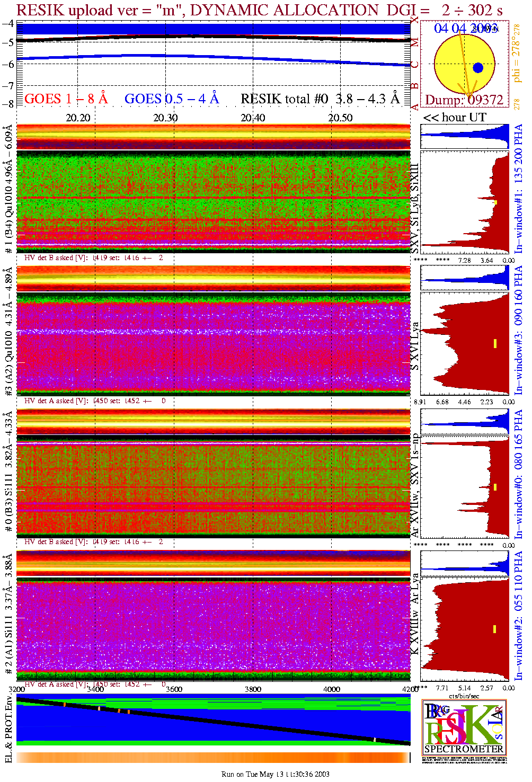
Task: Click yellow marker in In-window#0 histogram
Action: 495,486
